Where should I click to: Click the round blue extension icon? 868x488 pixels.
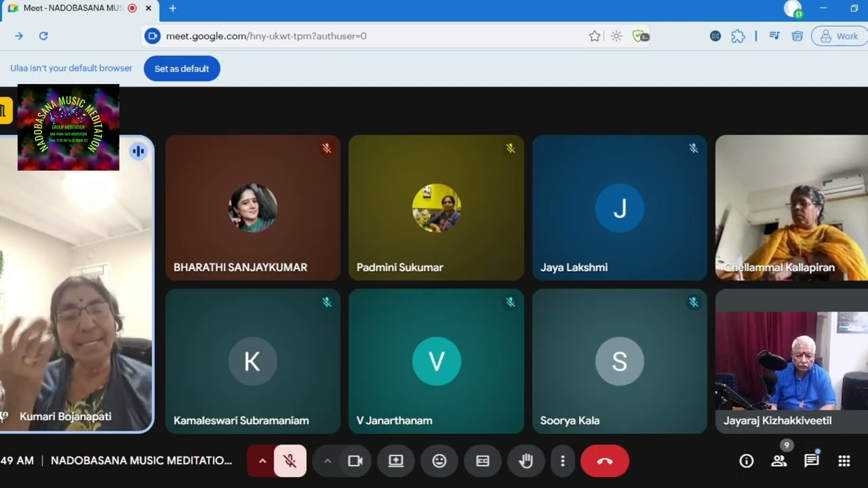pyautogui.click(x=715, y=36)
